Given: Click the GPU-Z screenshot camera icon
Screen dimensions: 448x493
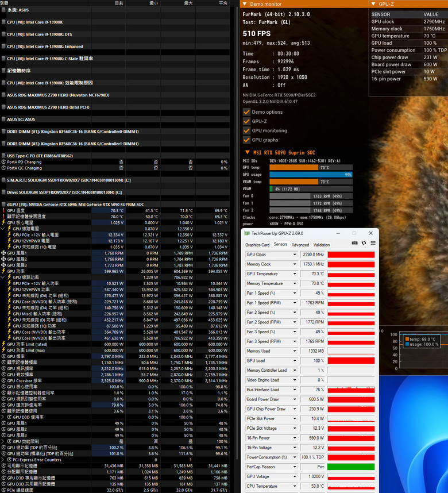Looking at the screenshot, I should 354,242.
